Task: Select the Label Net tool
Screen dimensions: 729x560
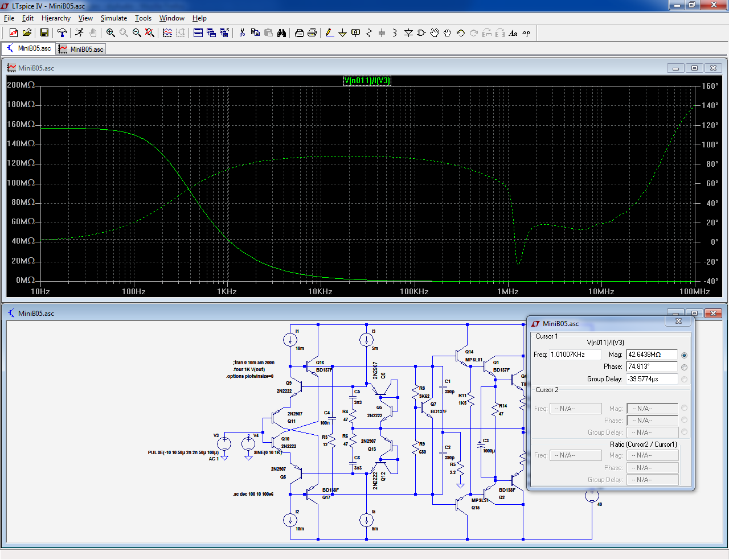Action: pyautogui.click(x=356, y=33)
